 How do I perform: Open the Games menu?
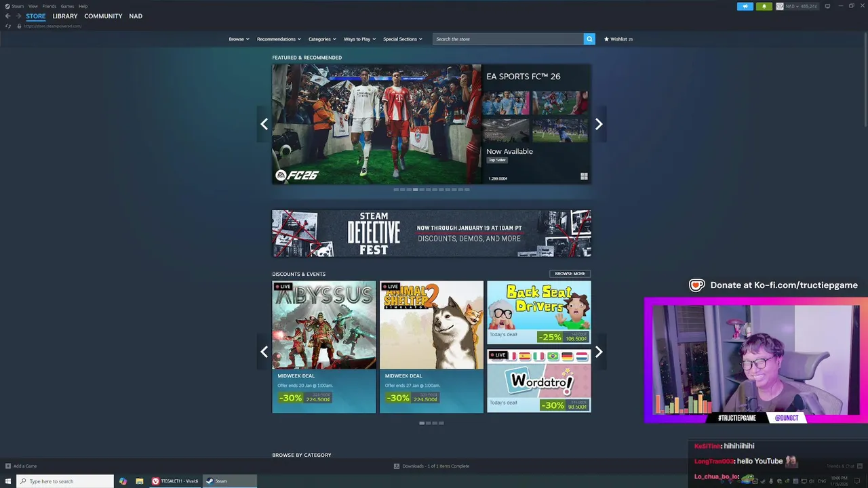(67, 6)
